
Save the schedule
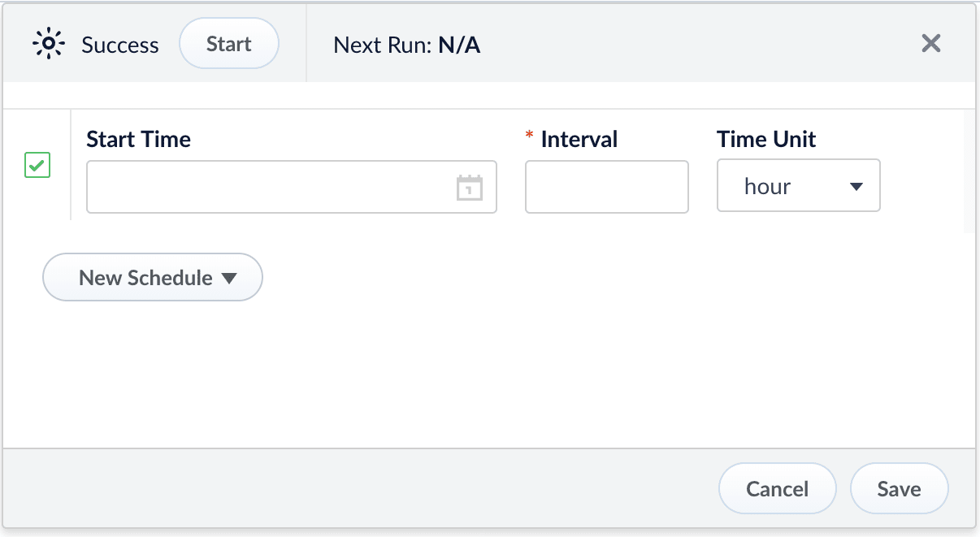899,488
